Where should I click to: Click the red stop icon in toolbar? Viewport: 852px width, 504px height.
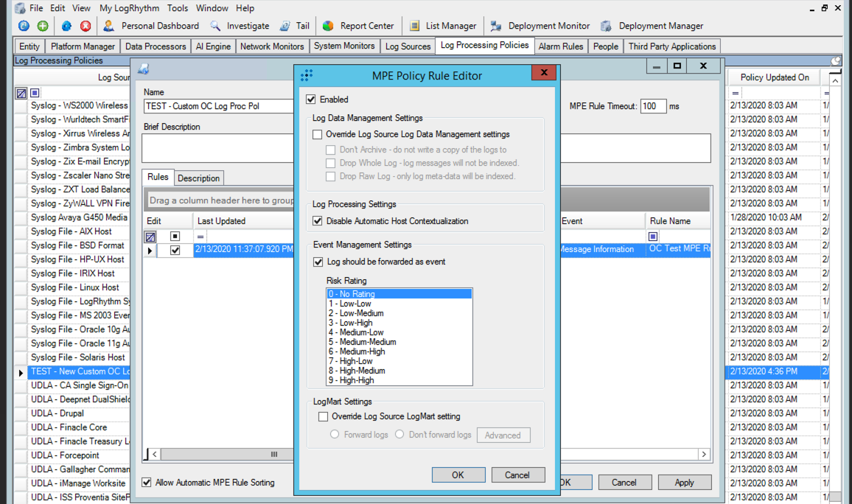tap(85, 26)
